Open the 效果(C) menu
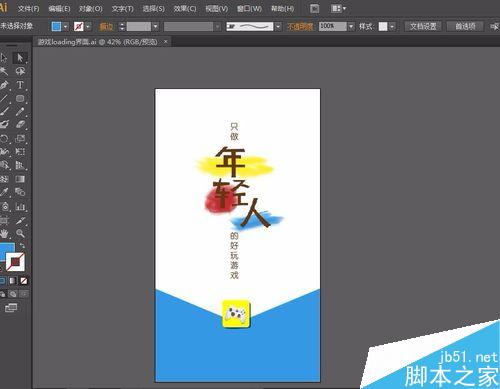The height and width of the screenshot is (389, 500). pos(185,9)
